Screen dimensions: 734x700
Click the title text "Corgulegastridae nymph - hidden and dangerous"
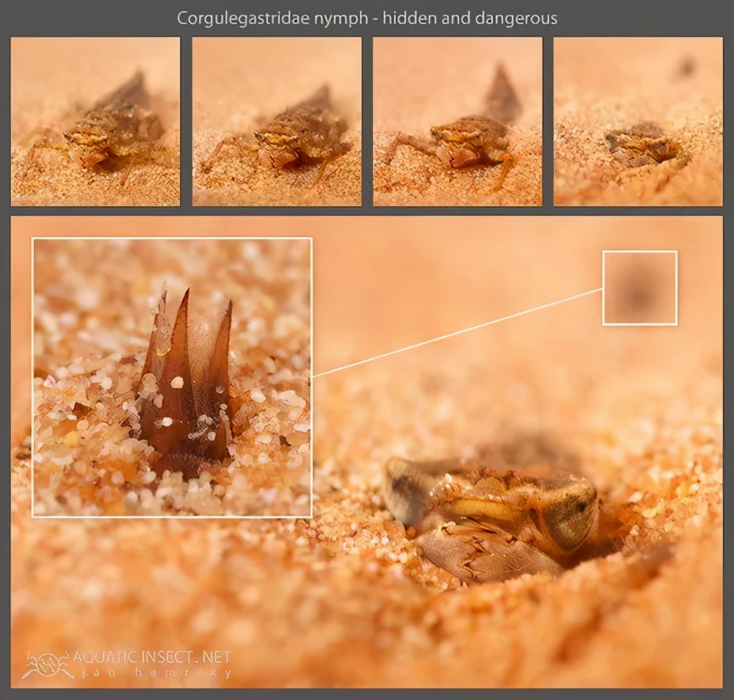click(x=367, y=18)
